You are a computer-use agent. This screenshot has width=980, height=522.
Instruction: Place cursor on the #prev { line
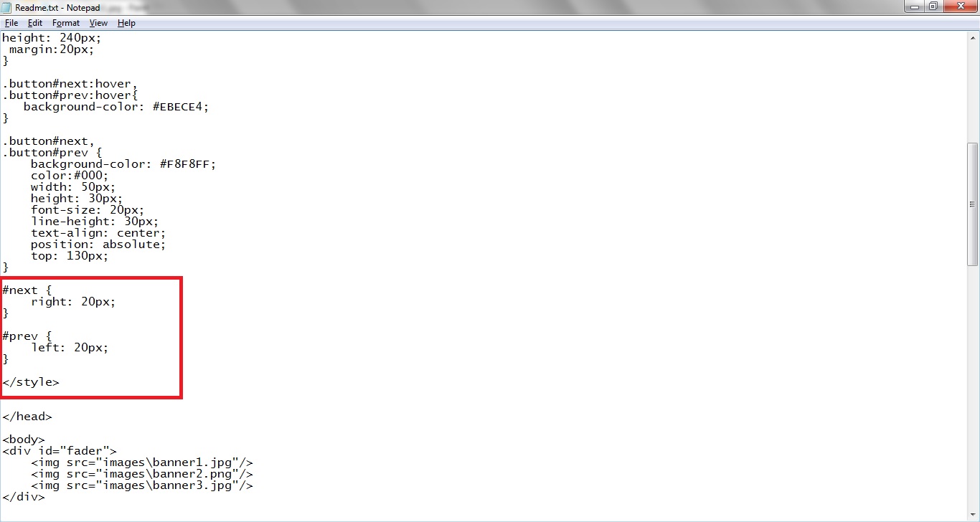(27, 336)
